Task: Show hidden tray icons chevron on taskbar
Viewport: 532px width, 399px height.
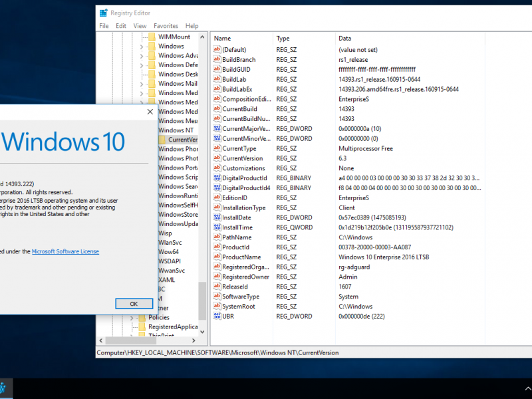Action: tap(528, 388)
